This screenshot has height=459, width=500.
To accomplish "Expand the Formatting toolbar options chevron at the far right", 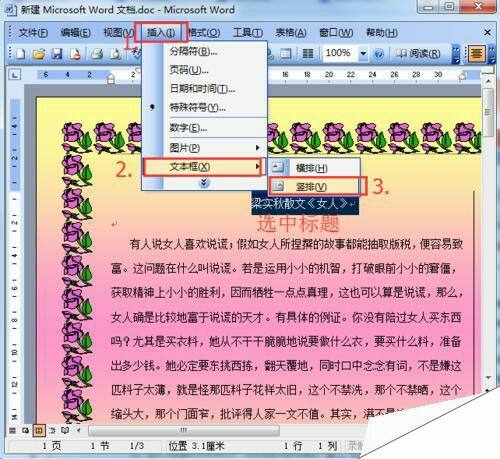I will pyautogui.click(x=492, y=54).
